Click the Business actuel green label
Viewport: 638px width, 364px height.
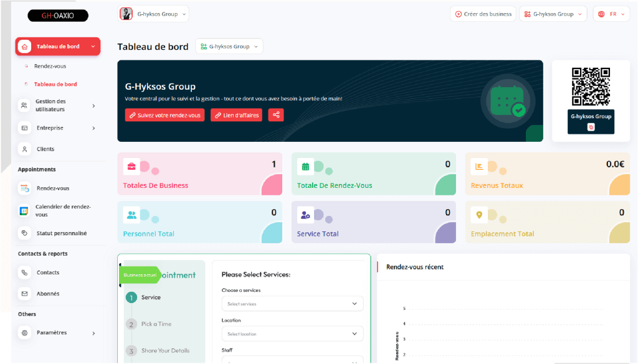tap(140, 275)
